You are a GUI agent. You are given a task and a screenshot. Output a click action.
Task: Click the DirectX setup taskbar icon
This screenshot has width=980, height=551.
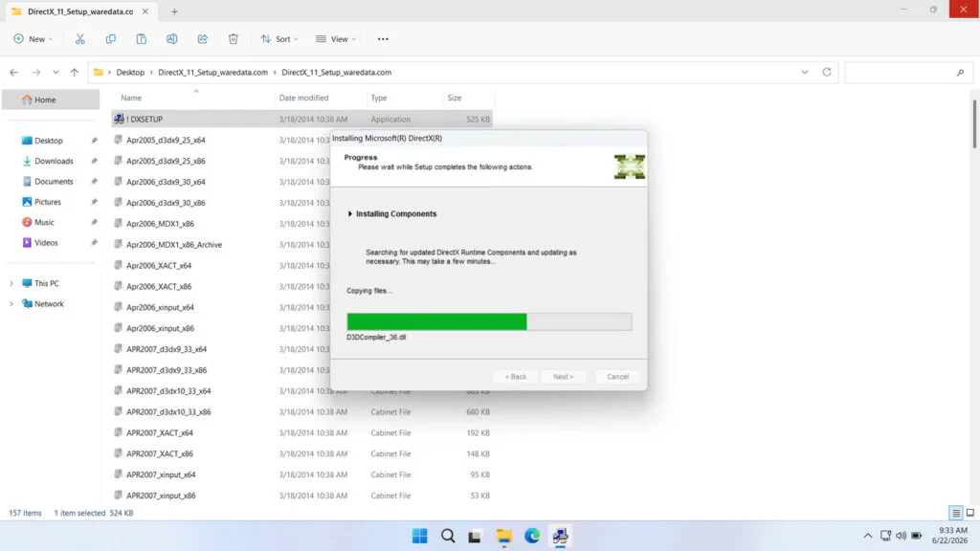[560, 536]
